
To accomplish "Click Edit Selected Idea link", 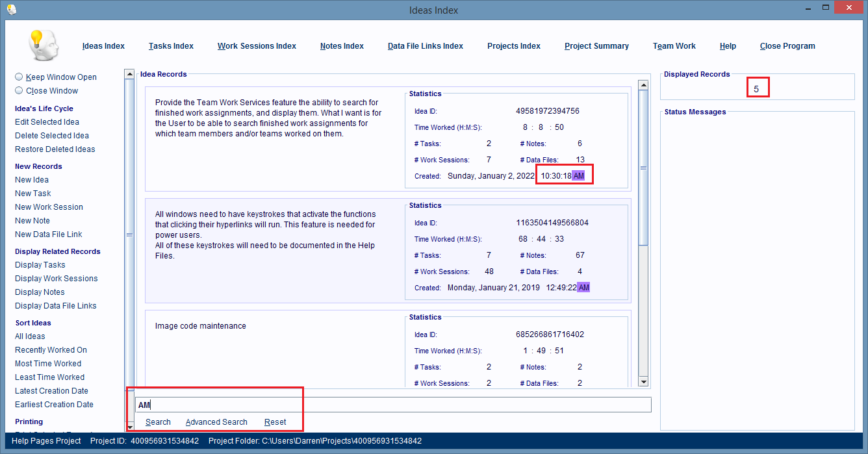I will 47,122.
